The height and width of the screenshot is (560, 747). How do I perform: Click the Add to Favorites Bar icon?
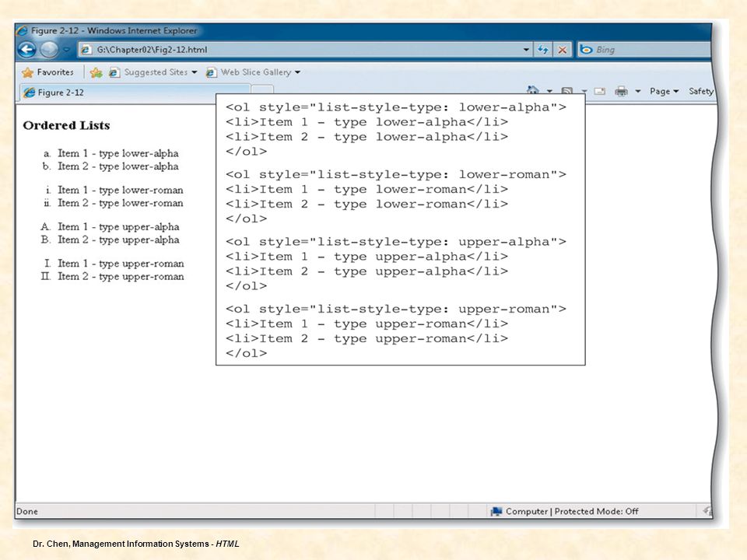96,72
